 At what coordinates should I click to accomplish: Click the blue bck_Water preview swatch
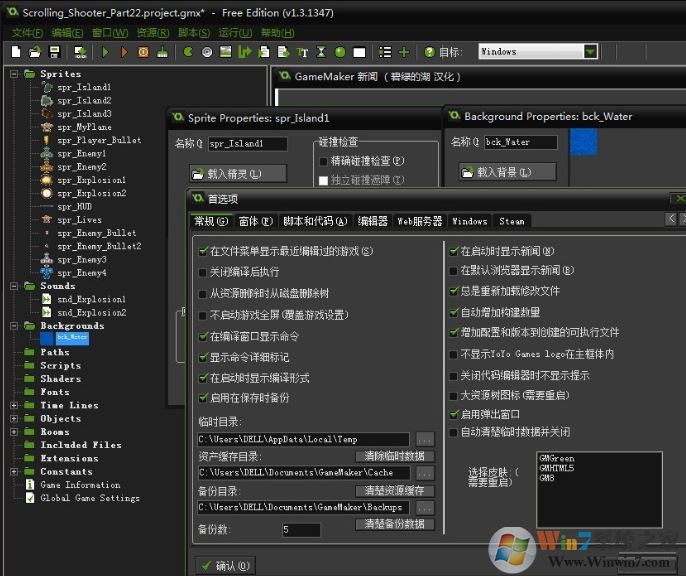584,141
